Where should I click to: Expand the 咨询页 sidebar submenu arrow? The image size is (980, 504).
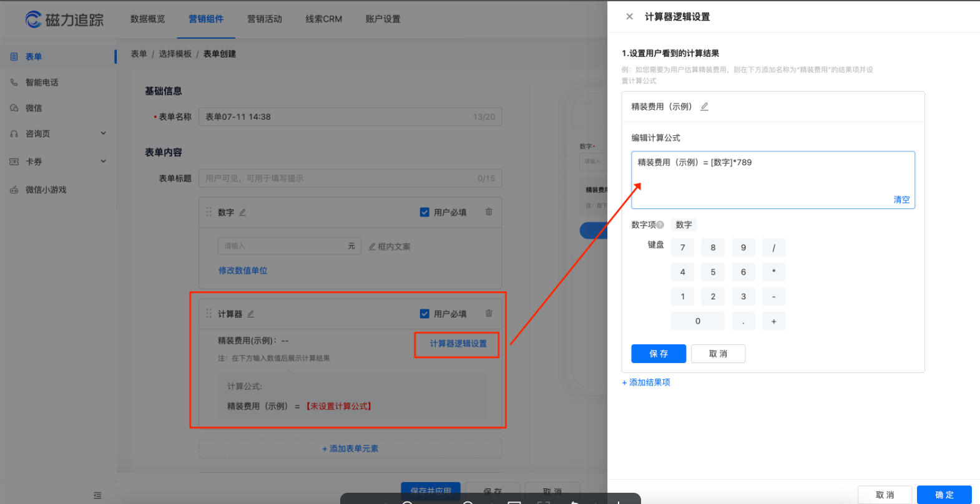pos(104,133)
